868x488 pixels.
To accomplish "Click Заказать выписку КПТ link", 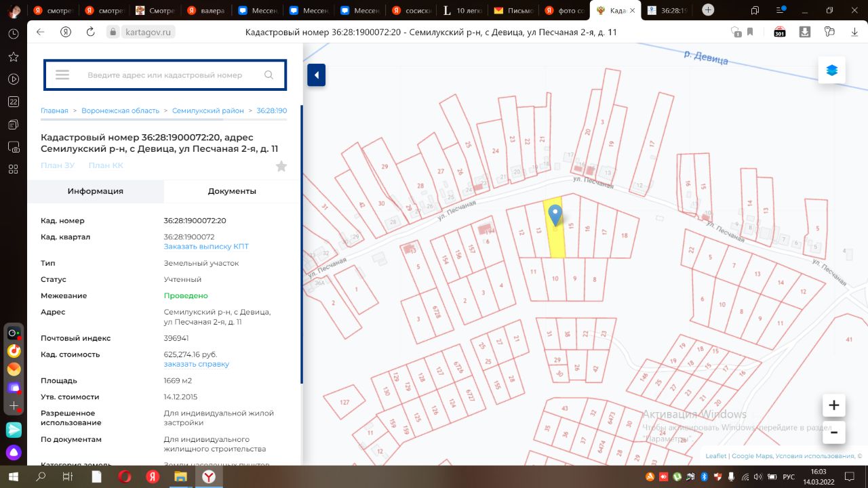I will click(x=206, y=247).
